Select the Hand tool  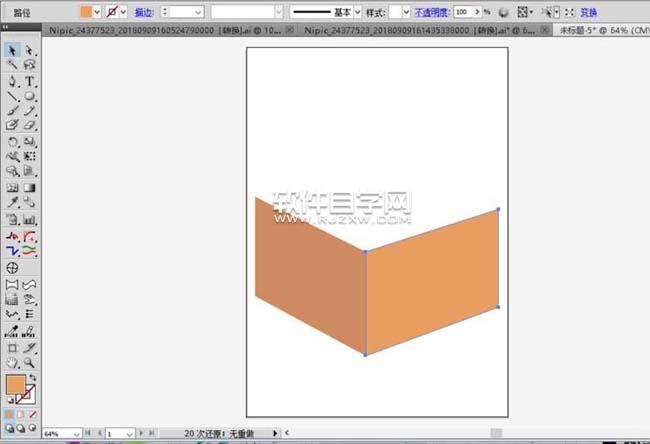tap(12, 363)
